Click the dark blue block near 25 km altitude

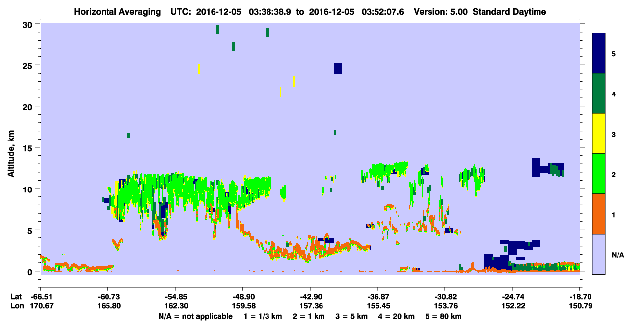click(338, 68)
